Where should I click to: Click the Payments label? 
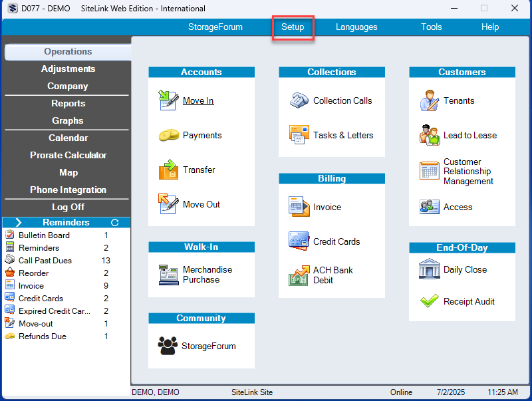pos(202,136)
